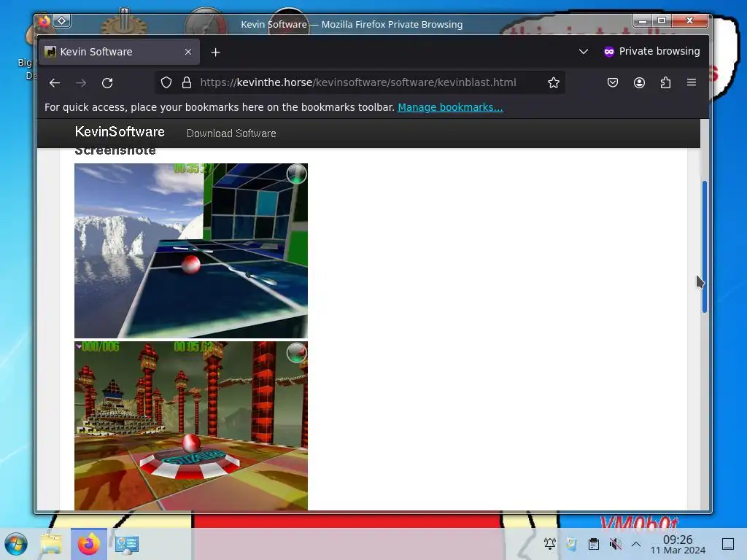The image size is (747, 560).
Task: Save page to Pocket
Action: click(x=613, y=82)
